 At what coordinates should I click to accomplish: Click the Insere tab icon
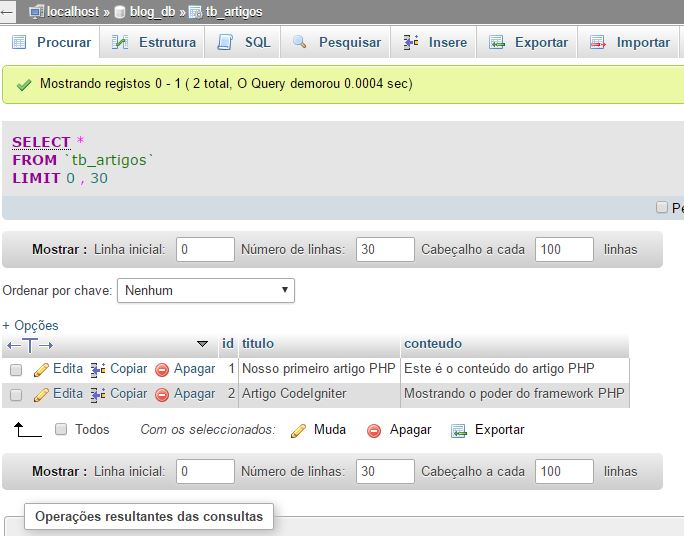pyautogui.click(x=410, y=42)
